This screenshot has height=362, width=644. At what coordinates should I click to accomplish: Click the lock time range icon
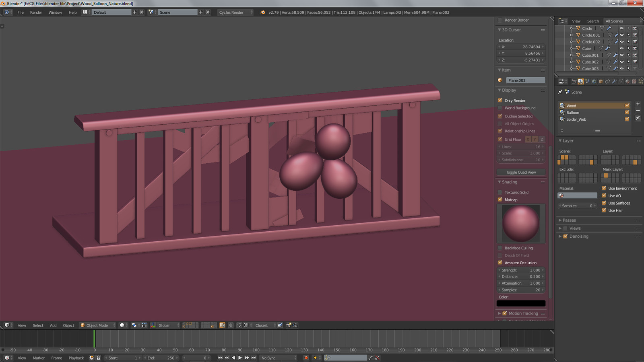click(98, 358)
